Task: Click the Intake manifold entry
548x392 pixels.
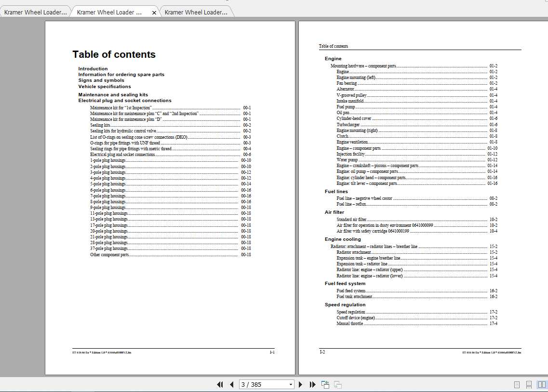Action: pyautogui.click(x=417, y=101)
